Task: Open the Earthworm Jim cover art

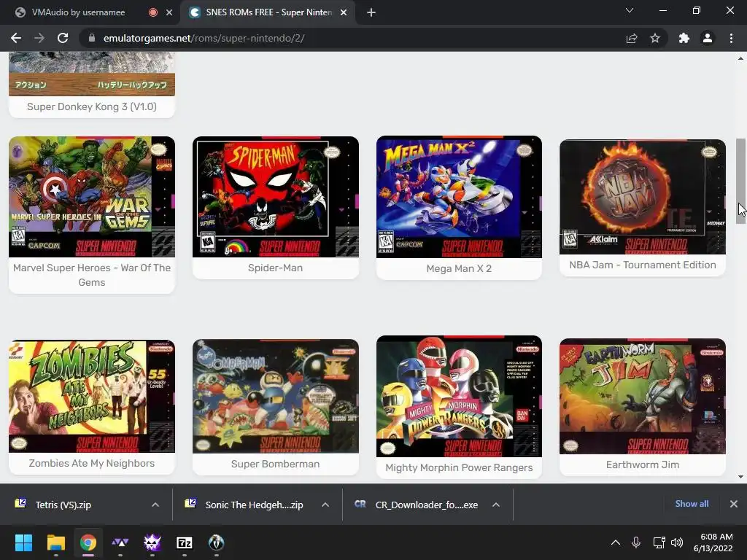Action: coord(643,396)
